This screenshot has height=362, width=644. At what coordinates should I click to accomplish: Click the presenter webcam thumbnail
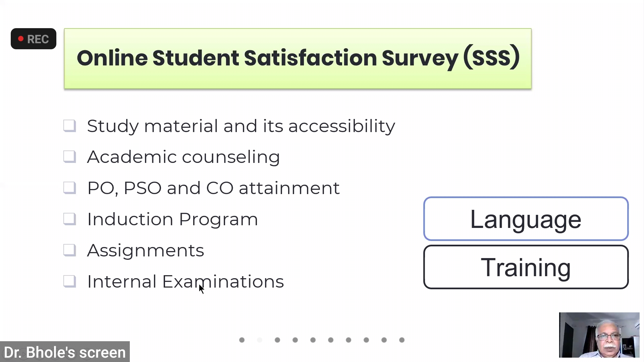tap(599, 335)
